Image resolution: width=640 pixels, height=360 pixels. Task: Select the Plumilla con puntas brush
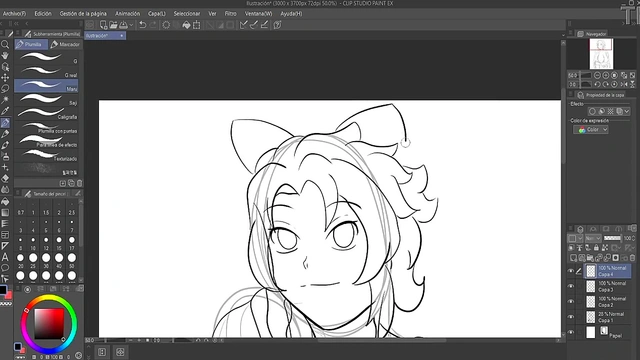coord(46,127)
